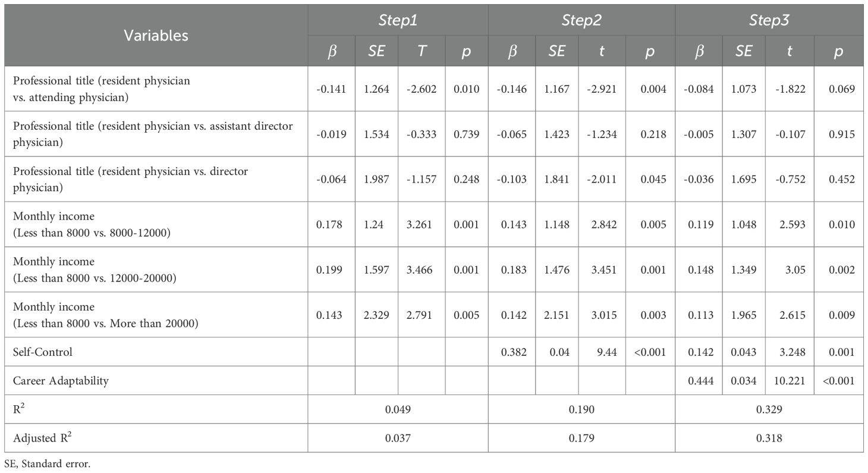Click the Self-Control row label

pyautogui.click(x=43, y=352)
